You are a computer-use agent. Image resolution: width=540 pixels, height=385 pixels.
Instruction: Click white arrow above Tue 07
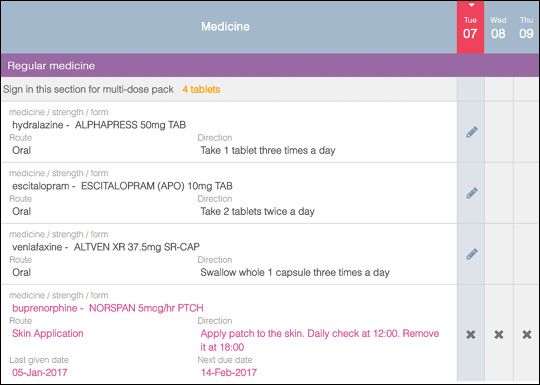click(471, 5)
